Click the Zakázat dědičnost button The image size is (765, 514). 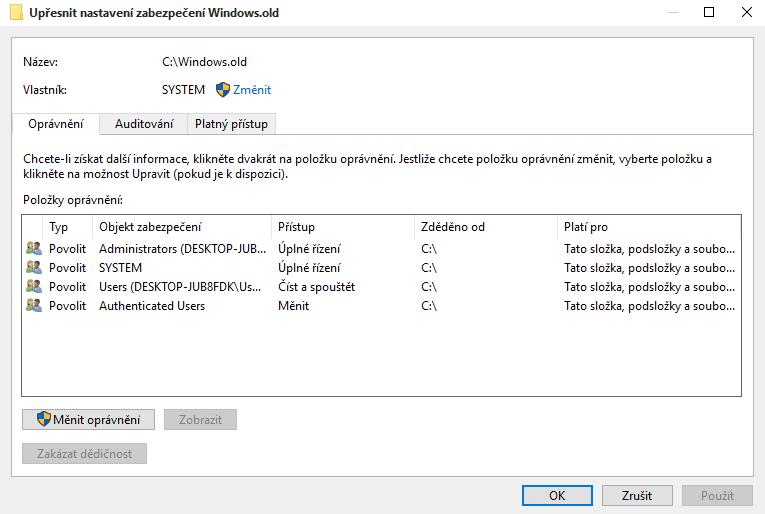(84, 454)
